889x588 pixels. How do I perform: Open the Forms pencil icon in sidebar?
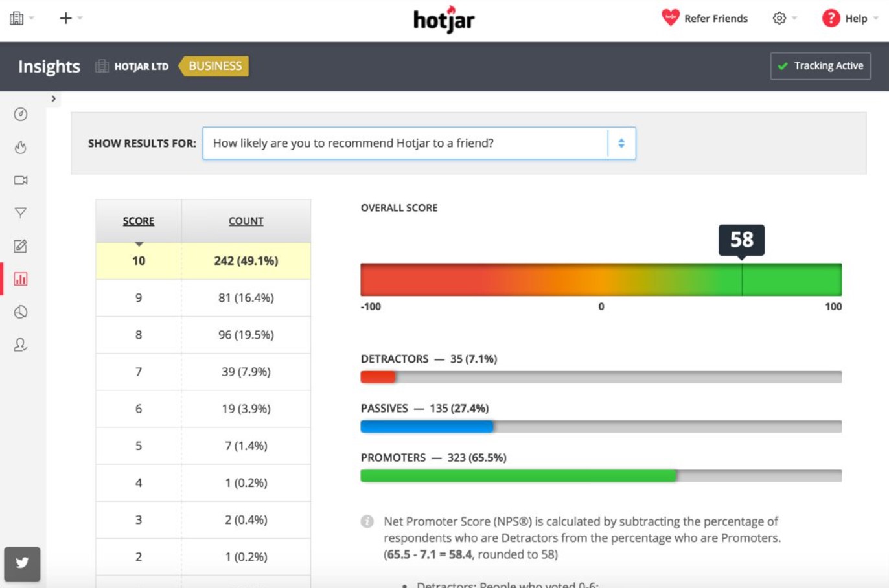pos(21,246)
